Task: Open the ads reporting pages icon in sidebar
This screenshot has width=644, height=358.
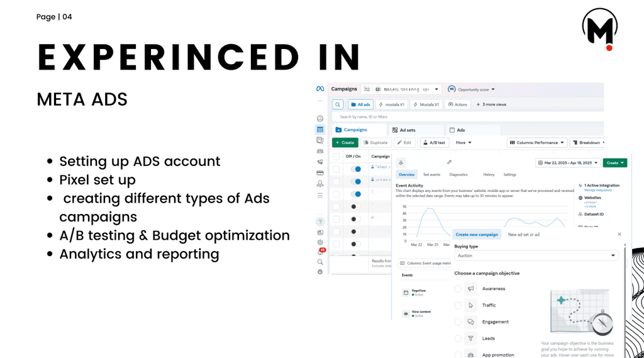Action: click(x=320, y=140)
